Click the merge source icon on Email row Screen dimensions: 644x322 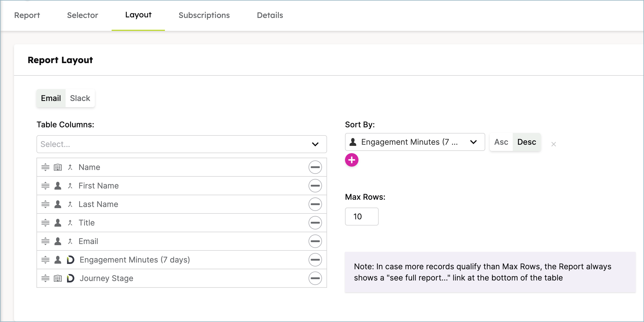(70, 241)
